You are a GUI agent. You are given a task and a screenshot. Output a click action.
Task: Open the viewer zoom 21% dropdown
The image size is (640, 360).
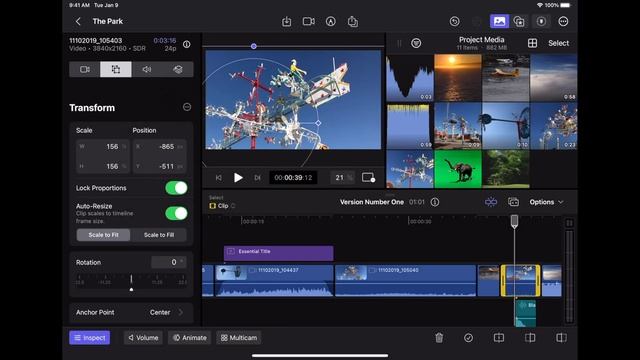342,178
